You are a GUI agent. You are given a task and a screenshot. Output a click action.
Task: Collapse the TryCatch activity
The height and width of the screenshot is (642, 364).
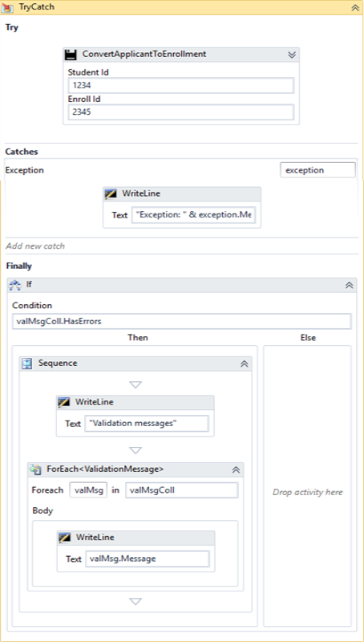point(354,7)
